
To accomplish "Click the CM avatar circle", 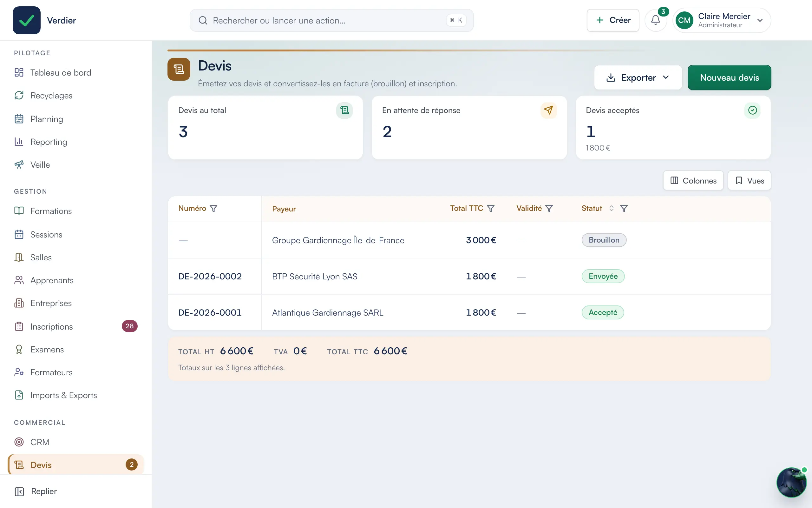I will tap(684, 20).
